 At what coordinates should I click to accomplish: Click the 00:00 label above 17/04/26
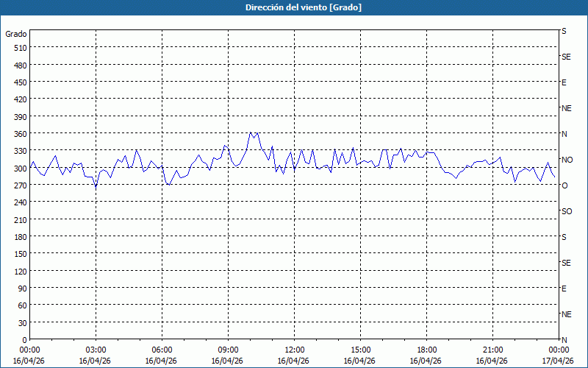[559, 350]
